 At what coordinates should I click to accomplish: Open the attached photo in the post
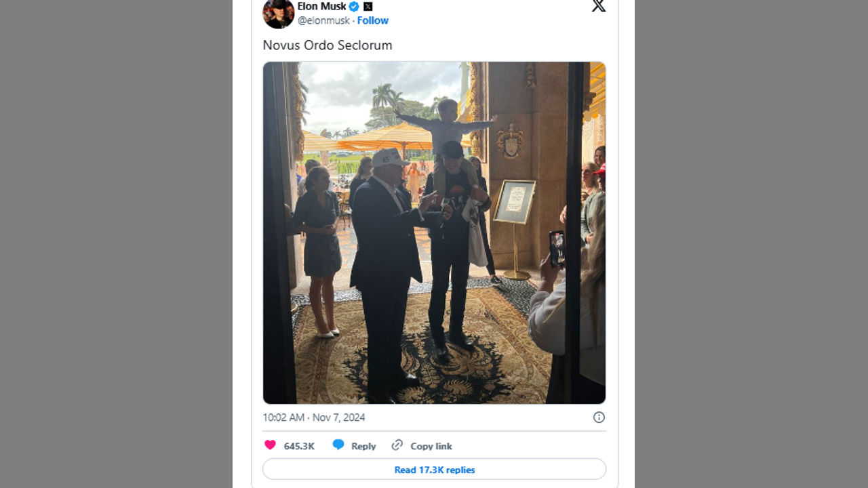point(434,232)
